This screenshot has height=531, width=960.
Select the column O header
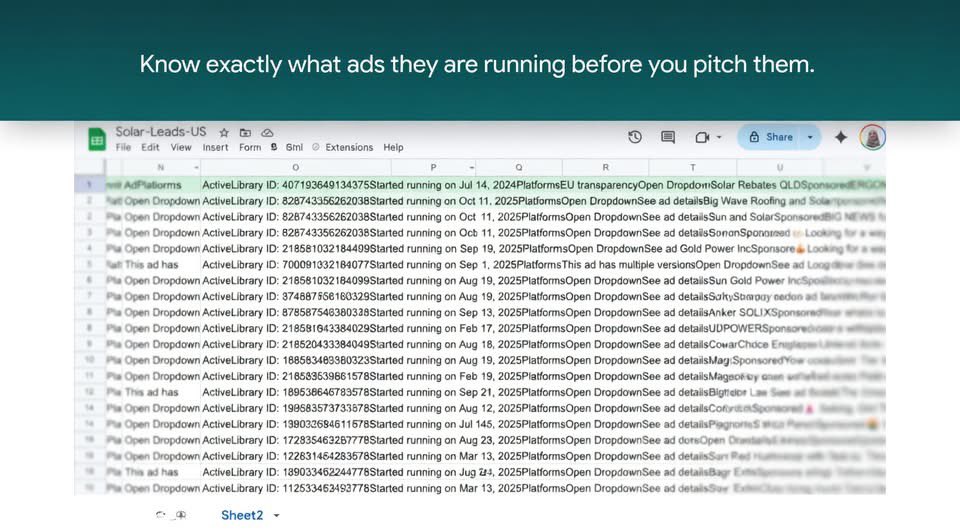(x=296, y=167)
